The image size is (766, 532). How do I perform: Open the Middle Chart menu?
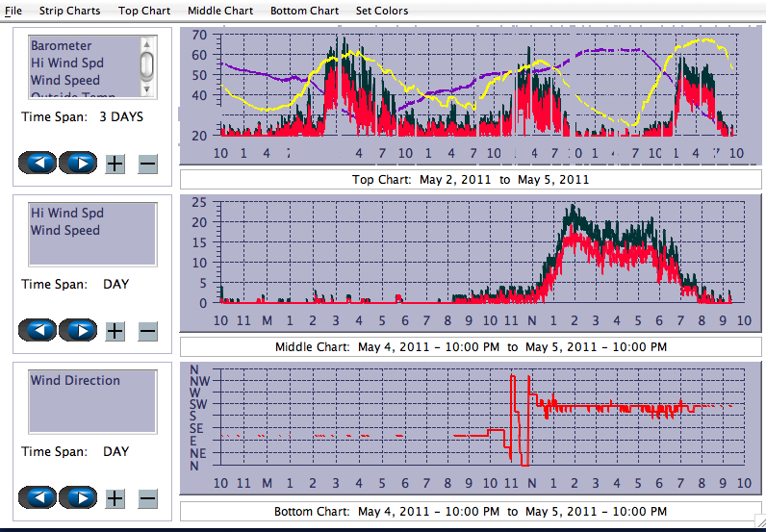point(220,11)
